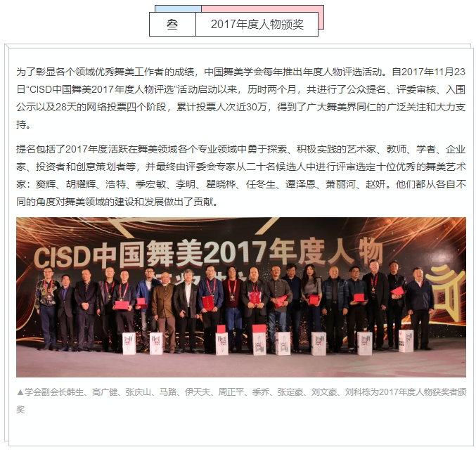Click the name 高广健 in the caption
The image size is (476, 459).
coord(105,392)
